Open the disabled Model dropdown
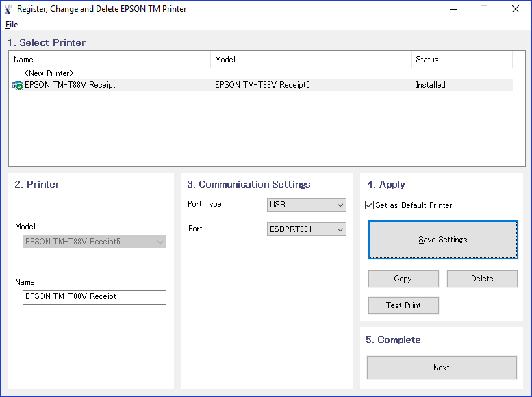 coord(94,242)
